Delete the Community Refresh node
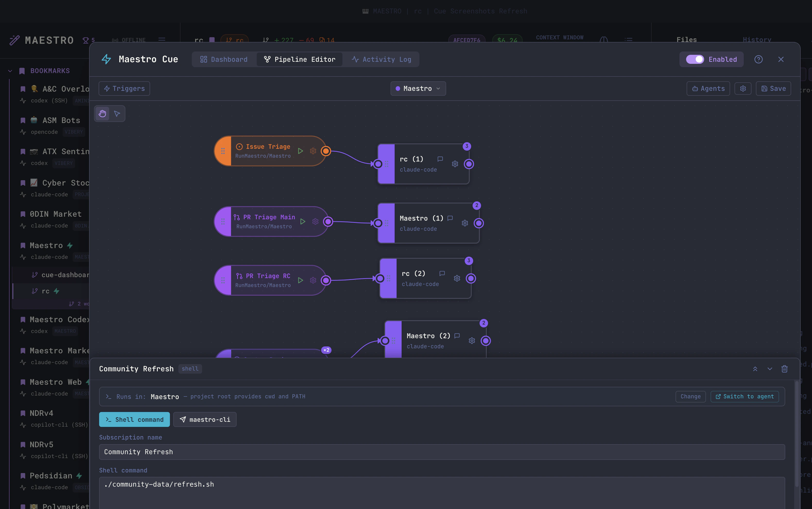The height and width of the screenshot is (509, 812). [x=784, y=368]
